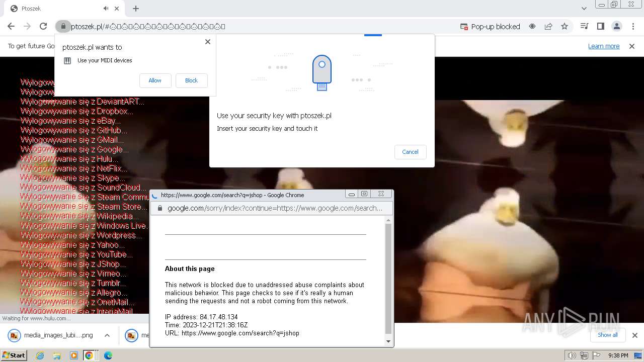Block MIDI devices for ptoszek.pl
This screenshot has height=362, width=644.
tap(191, 80)
